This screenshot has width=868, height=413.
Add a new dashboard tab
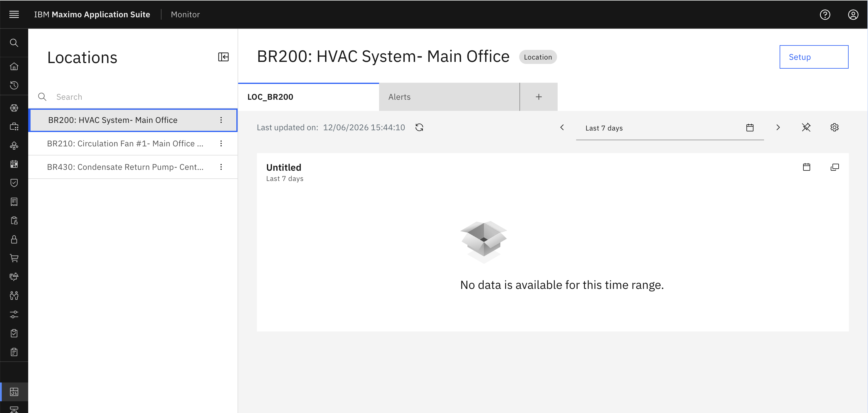click(x=539, y=97)
